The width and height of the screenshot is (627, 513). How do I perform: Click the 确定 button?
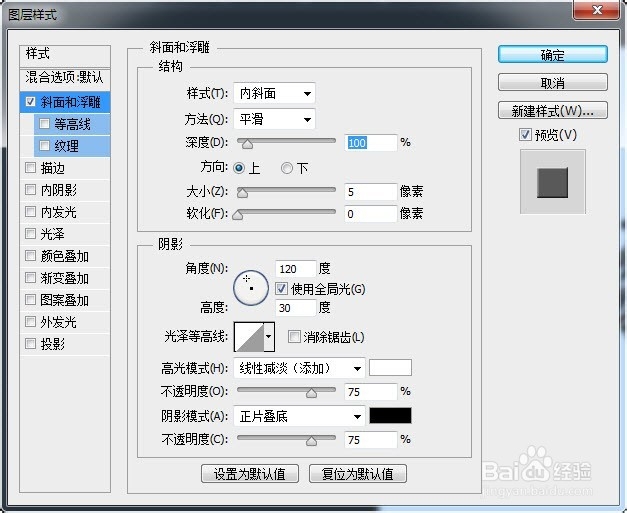pyautogui.click(x=553, y=54)
